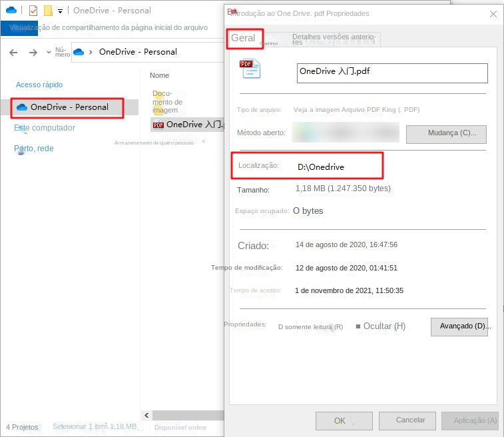Click Disponível online status bar text
504x437 pixels.
click(180, 428)
